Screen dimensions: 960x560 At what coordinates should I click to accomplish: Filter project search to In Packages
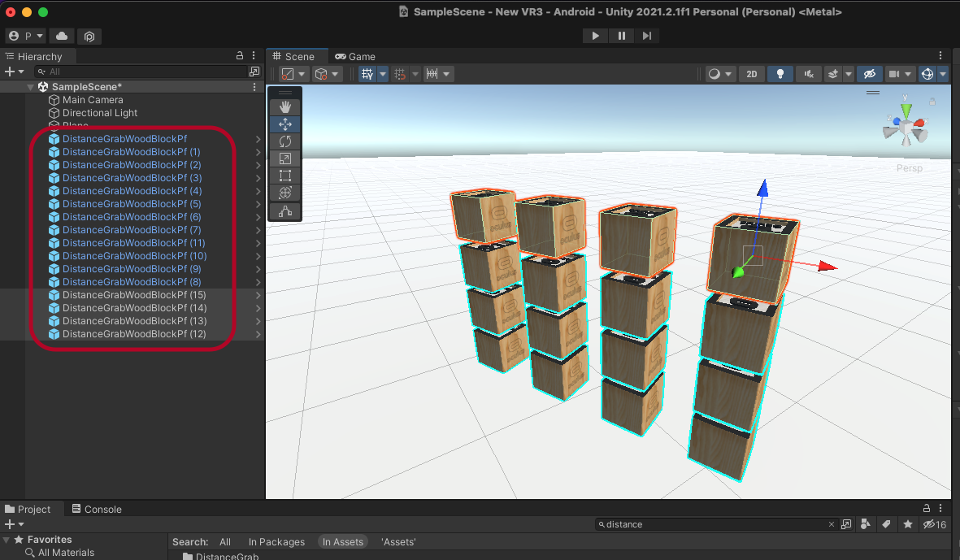click(x=276, y=541)
